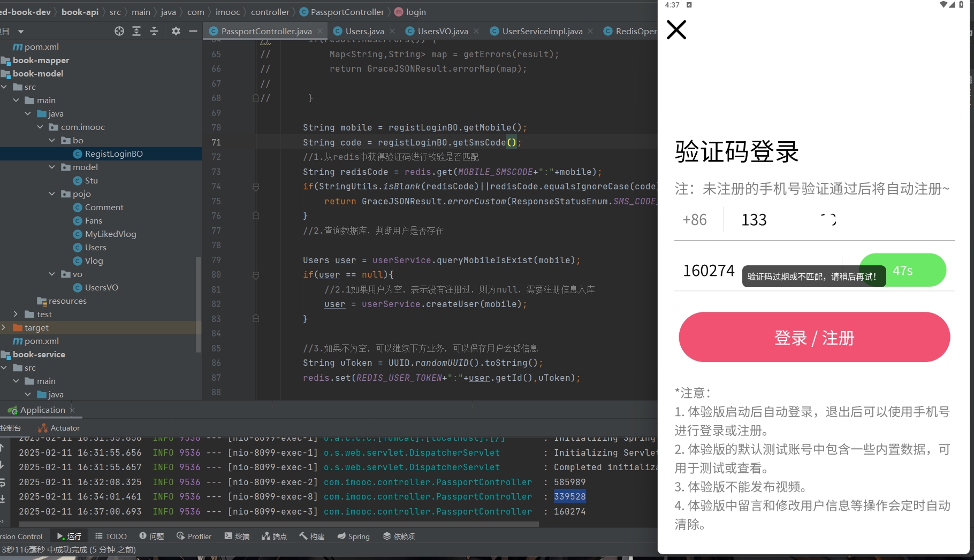This screenshot has width=974, height=560.
Task: Click the console scroll-up arrow icon
Action: point(2,448)
